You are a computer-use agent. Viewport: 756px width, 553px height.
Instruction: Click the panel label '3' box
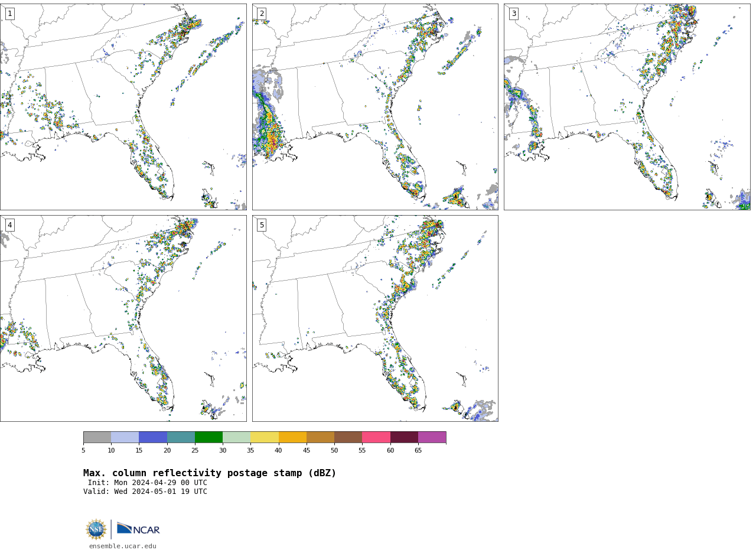[513, 14]
